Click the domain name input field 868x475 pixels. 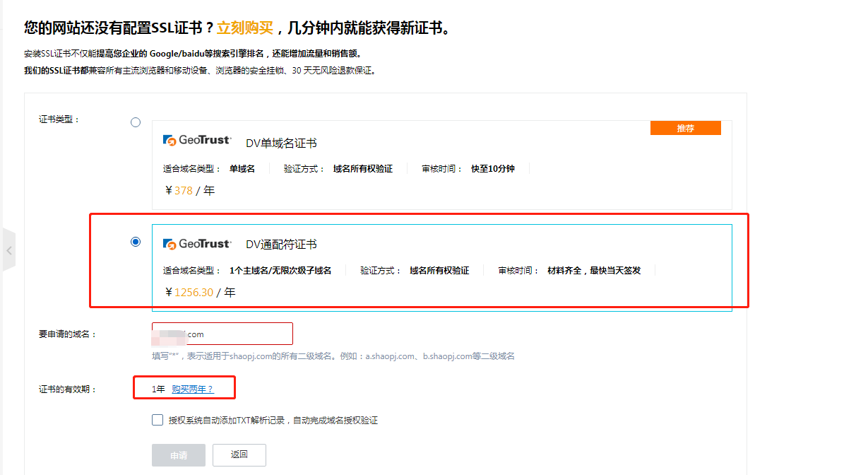[x=222, y=334]
